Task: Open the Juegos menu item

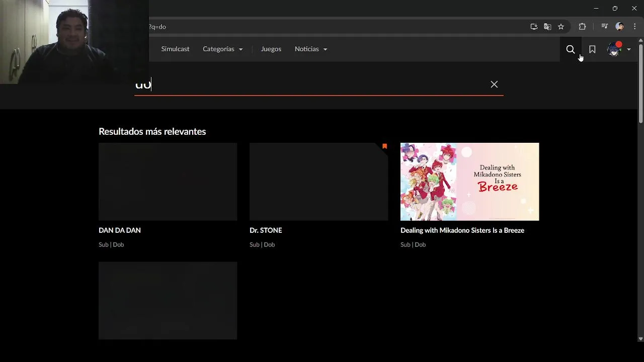Action: coord(271,49)
